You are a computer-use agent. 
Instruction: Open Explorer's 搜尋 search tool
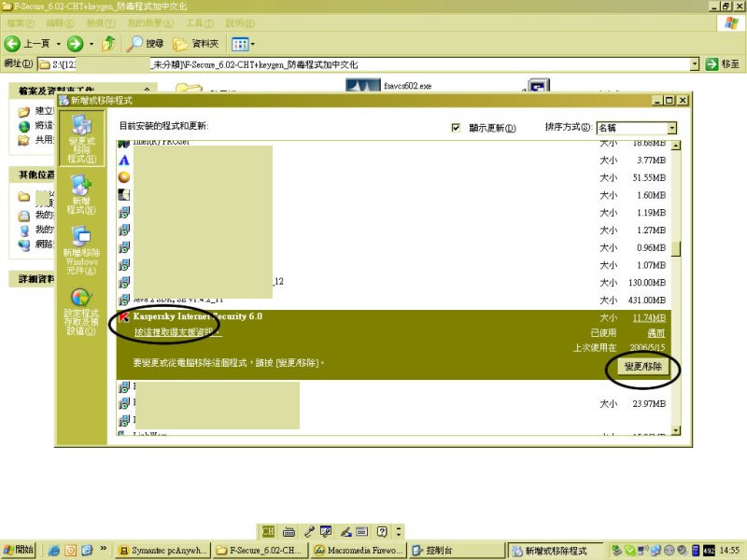click(146, 44)
